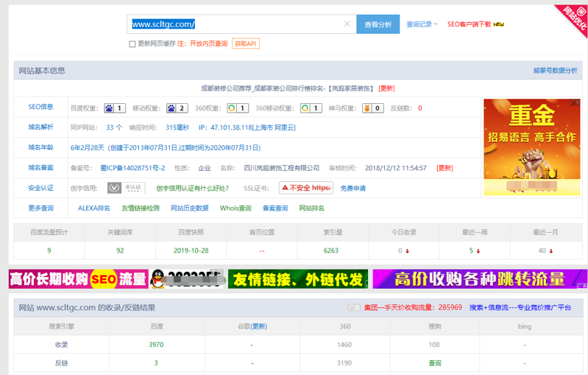
Task: Open ALEXA排名 query
Action: [94, 208]
